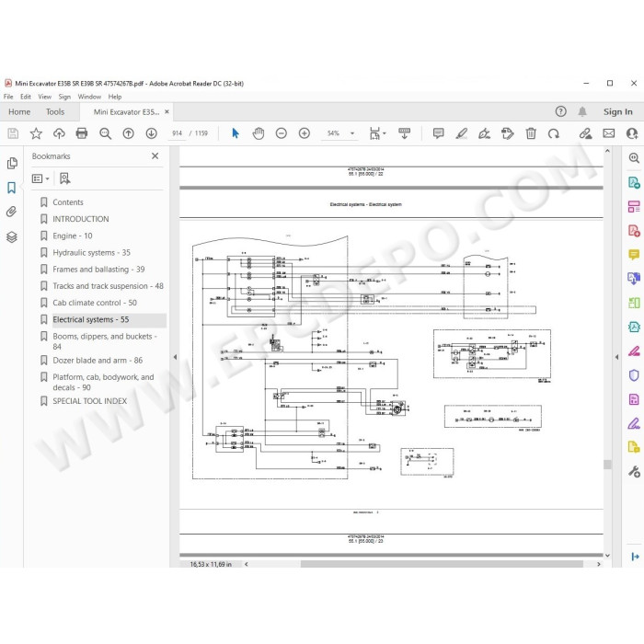Jump to Hydraulic systems - 35 bookmark
The height and width of the screenshot is (644, 644).
[x=91, y=253]
